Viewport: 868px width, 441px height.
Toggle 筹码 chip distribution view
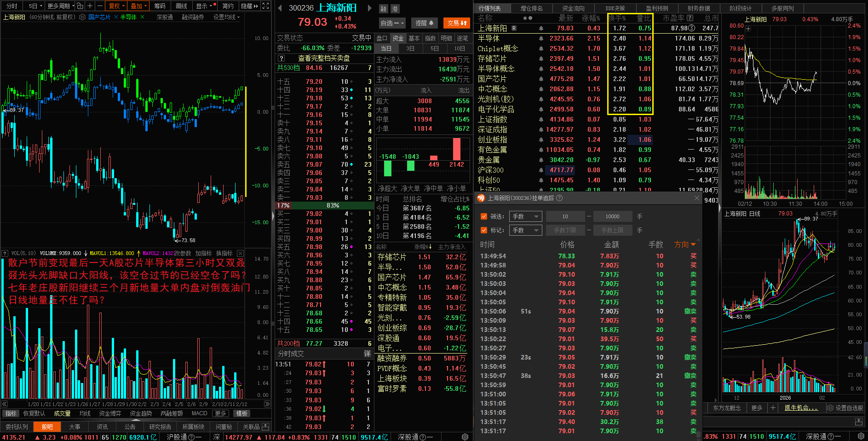click(x=160, y=6)
